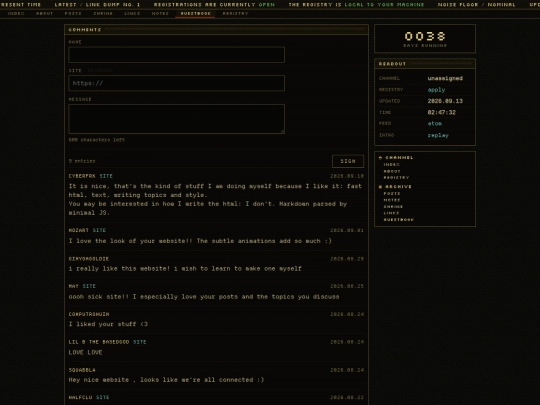
Task: Click the apply link for Registry
Action: 436,90
